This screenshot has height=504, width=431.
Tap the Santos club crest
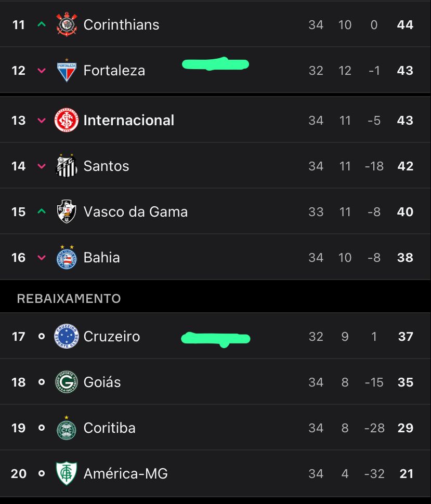[67, 166]
